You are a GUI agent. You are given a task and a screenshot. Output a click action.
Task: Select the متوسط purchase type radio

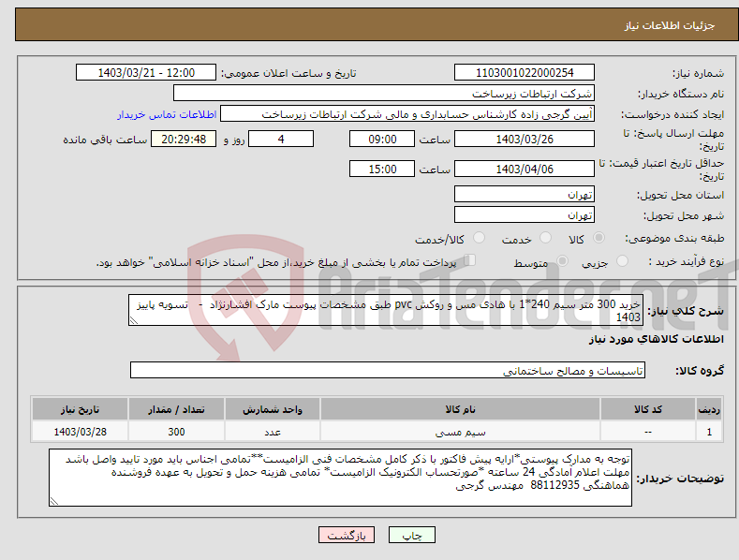(x=562, y=261)
